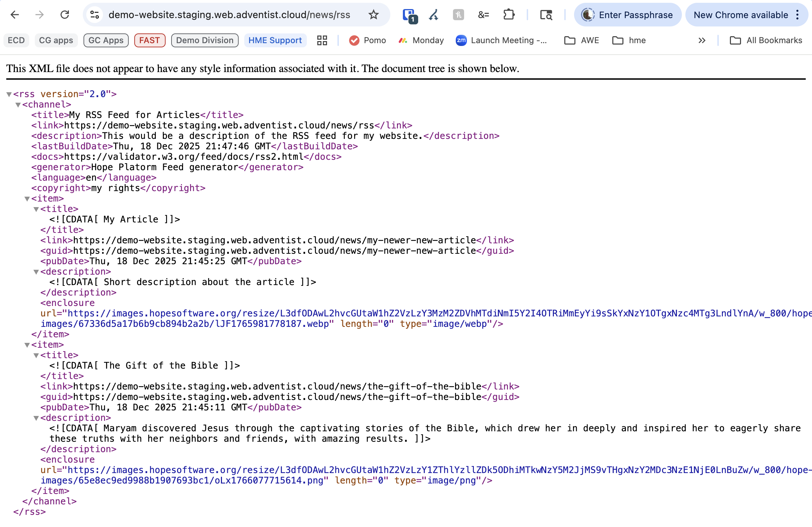The height and width of the screenshot is (527, 812).
Task: Open the HME Support bookmark
Action: [275, 40]
